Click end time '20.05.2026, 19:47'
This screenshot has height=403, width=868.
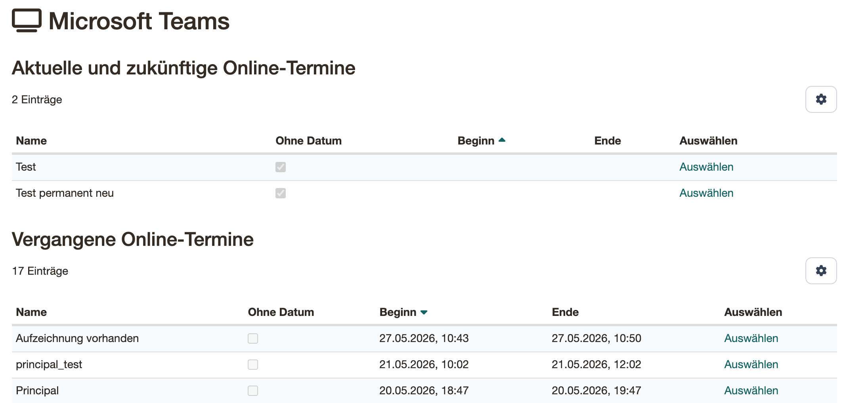point(596,391)
